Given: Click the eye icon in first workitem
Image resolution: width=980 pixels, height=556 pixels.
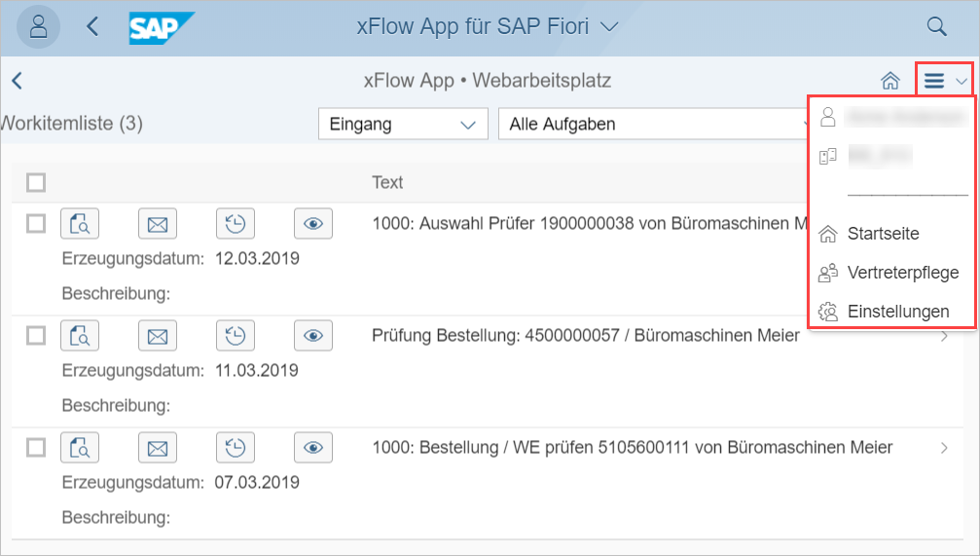Looking at the screenshot, I should point(312,224).
